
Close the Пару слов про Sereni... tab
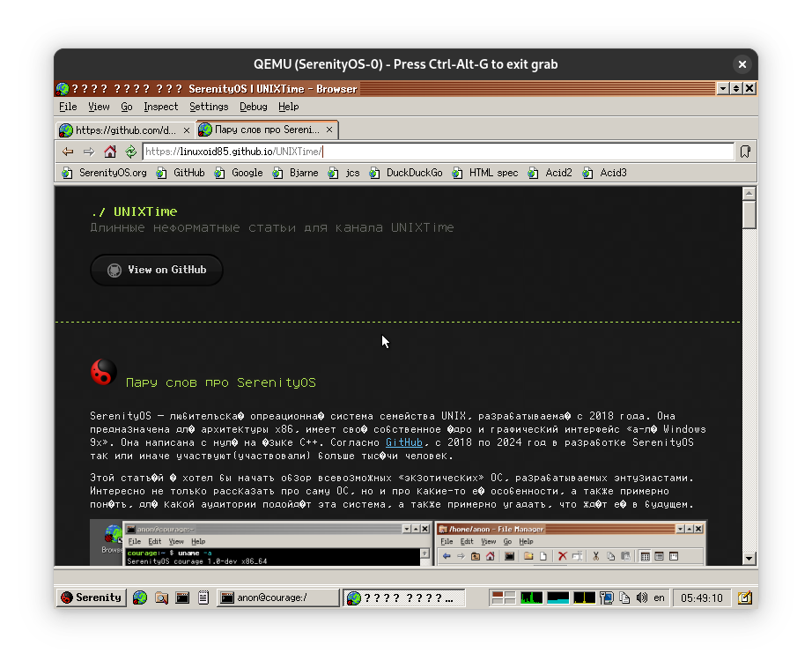[x=329, y=130]
